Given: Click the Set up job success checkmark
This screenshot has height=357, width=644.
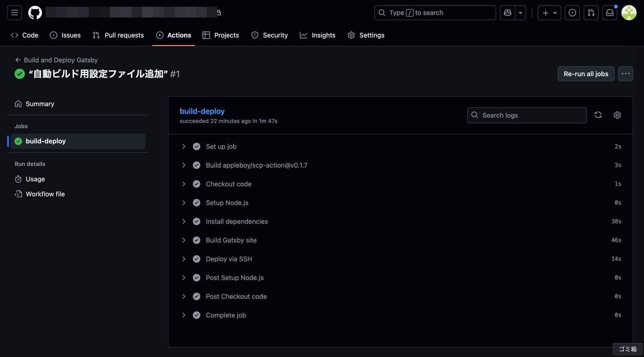Looking at the screenshot, I should tap(197, 146).
